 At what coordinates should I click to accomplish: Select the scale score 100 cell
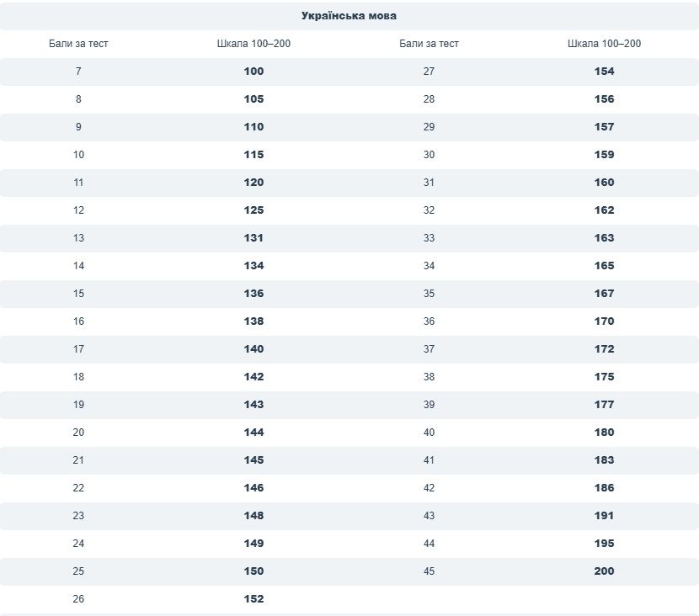point(253,72)
